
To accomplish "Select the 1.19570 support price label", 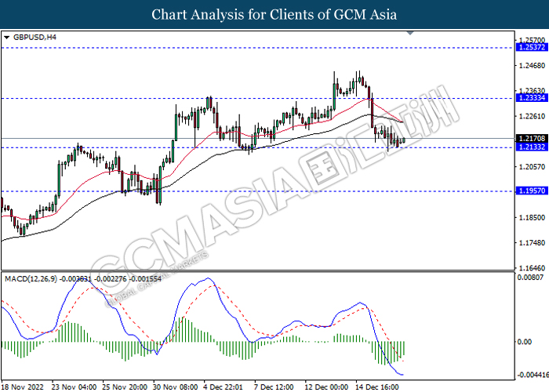I will click(532, 191).
